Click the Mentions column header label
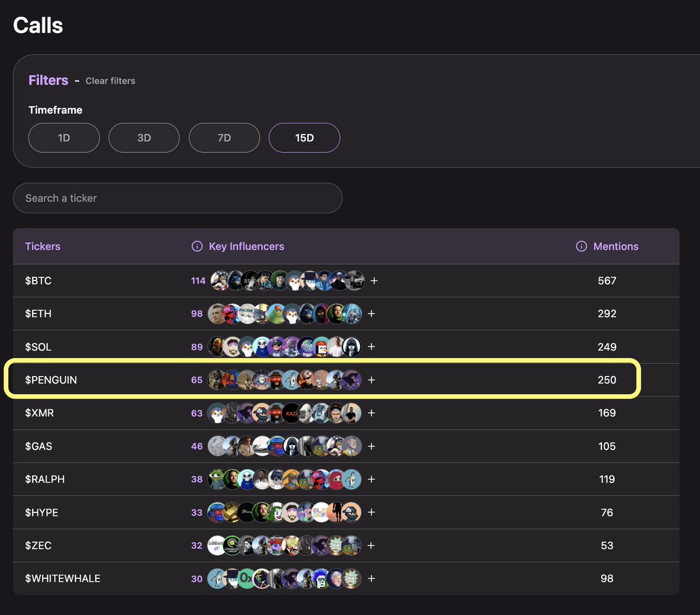Image resolution: width=700 pixels, height=615 pixels. click(615, 247)
